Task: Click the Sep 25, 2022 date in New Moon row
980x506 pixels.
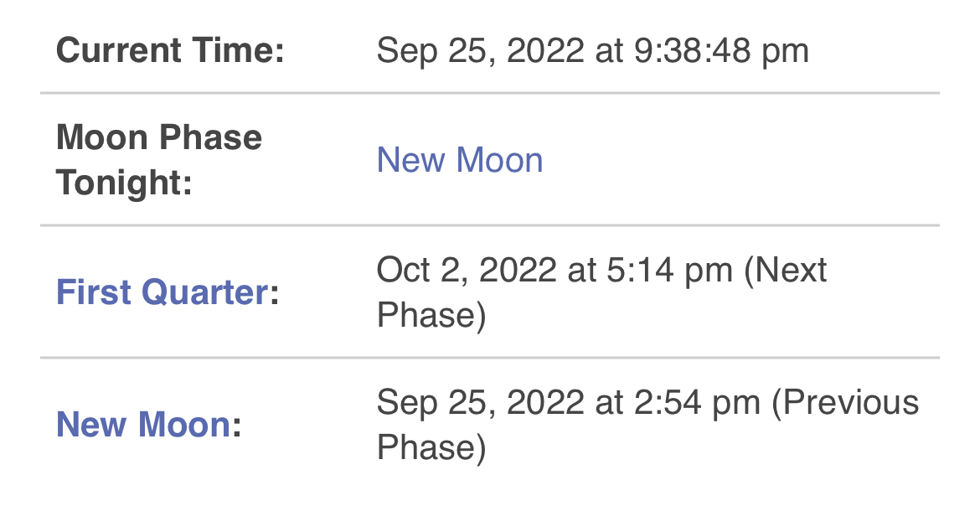Action: pyautogui.click(x=481, y=402)
